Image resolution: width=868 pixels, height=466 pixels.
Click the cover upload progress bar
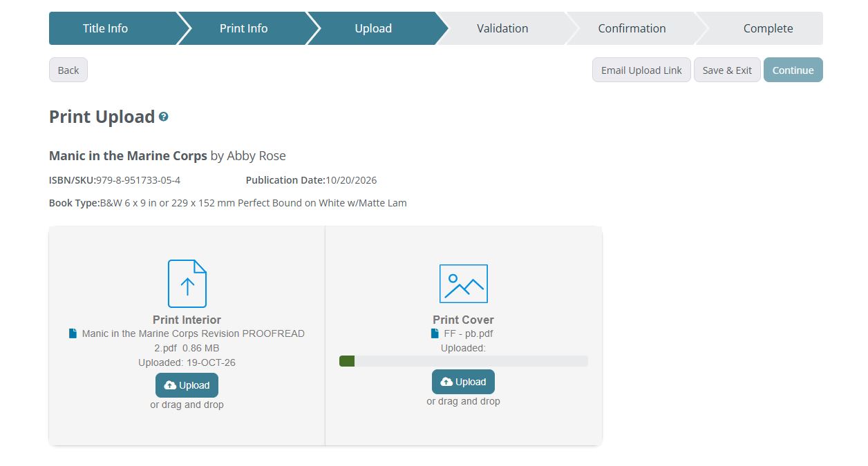[x=463, y=361]
